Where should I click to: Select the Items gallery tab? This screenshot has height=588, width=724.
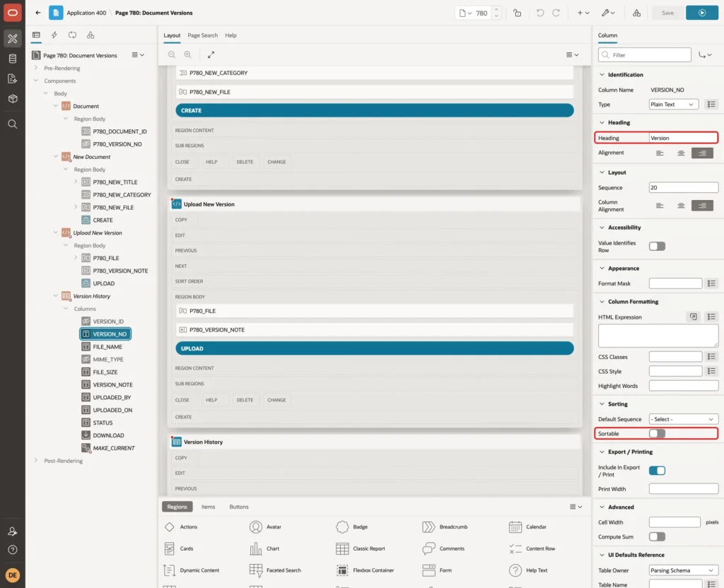(x=208, y=507)
